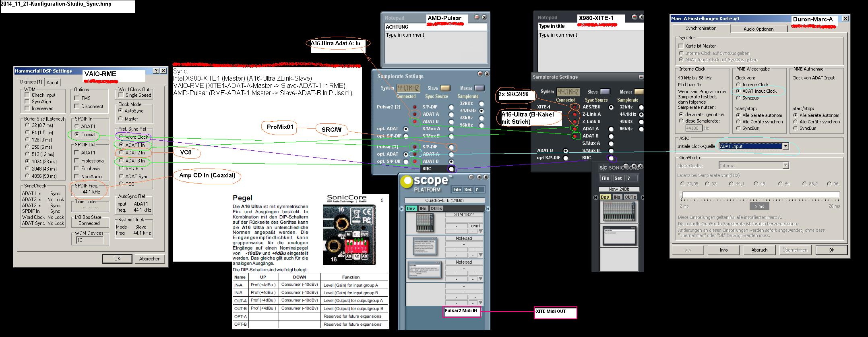Select 'Interne Clock' under MME Wiedergabe

738,85
